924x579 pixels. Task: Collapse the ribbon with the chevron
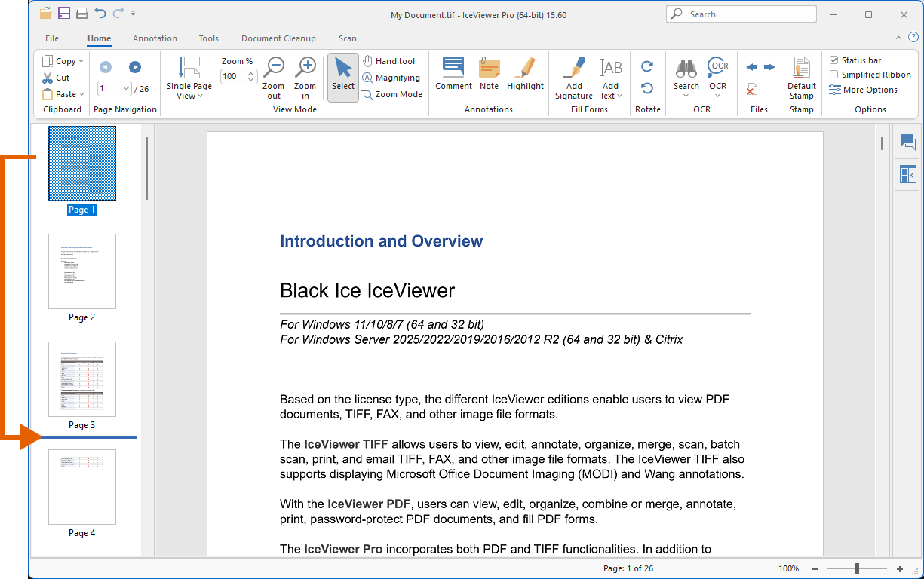tap(898, 37)
